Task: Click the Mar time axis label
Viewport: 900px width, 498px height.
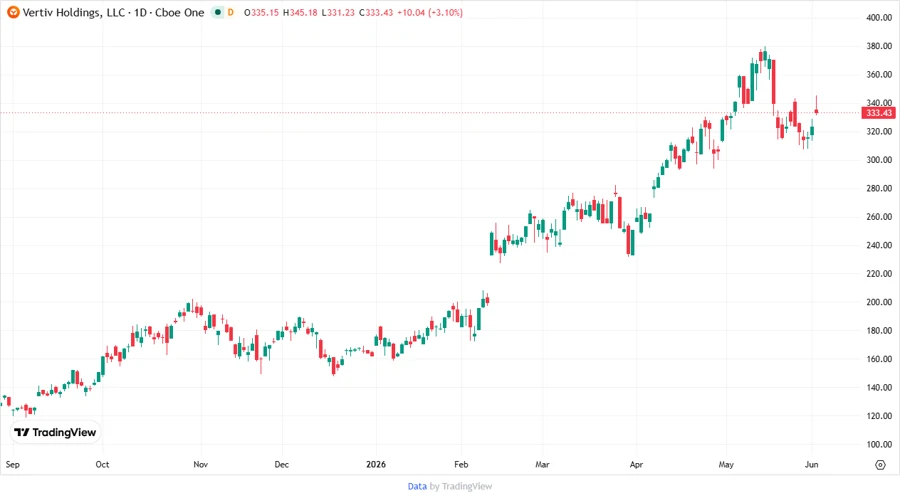Action: click(542, 464)
